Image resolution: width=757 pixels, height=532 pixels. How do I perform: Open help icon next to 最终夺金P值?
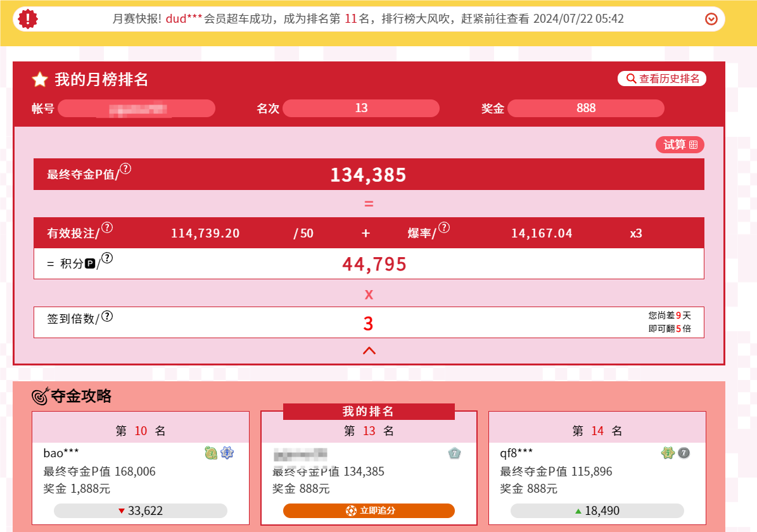pos(125,168)
